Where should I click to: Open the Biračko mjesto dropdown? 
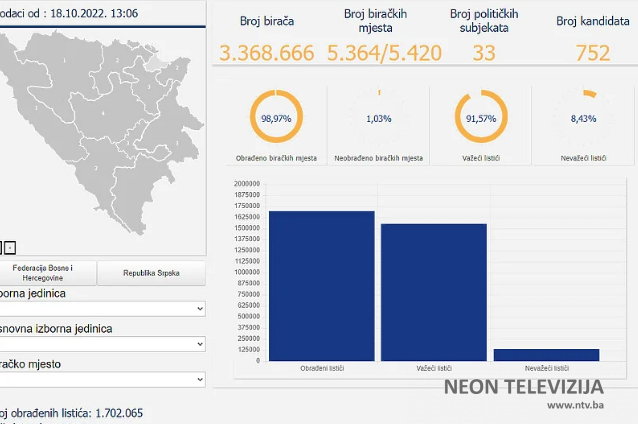(103, 380)
